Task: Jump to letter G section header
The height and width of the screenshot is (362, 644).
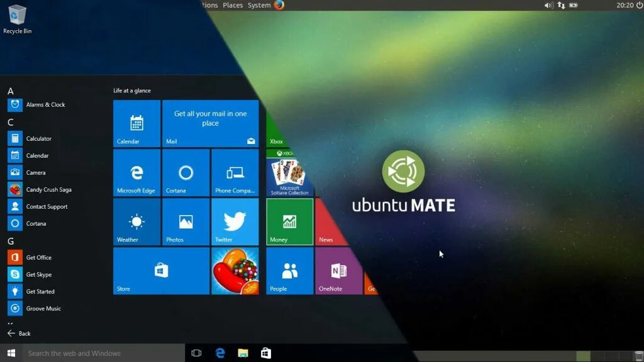Action: (11, 241)
